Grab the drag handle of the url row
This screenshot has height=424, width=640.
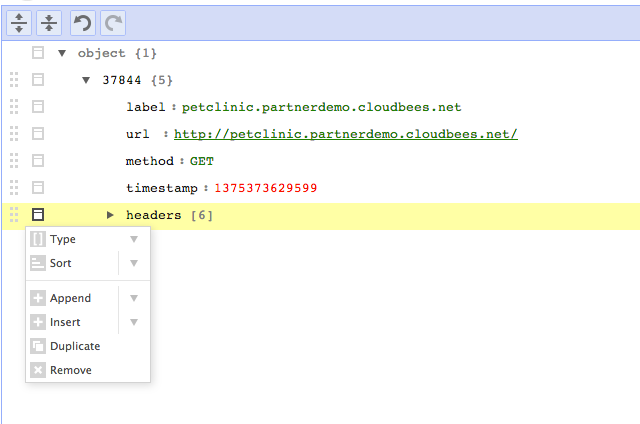(x=14, y=133)
